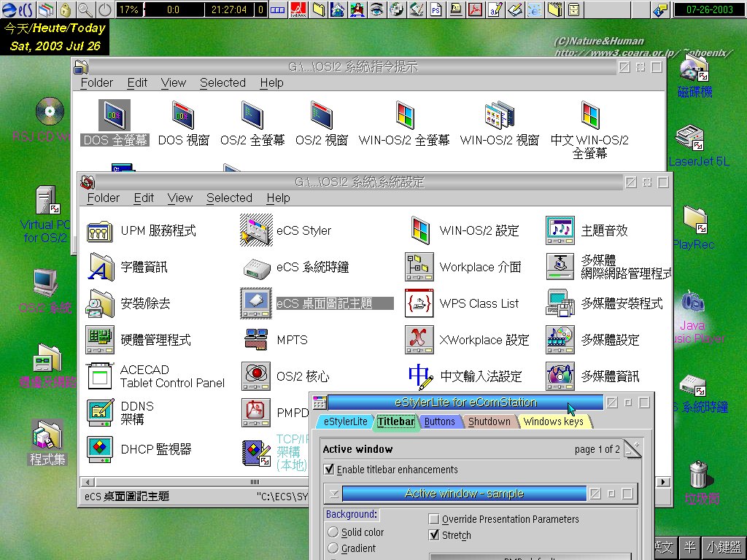Open the MPTS network configuration icon
Screen dimensions: 747x560
[x=256, y=340]
